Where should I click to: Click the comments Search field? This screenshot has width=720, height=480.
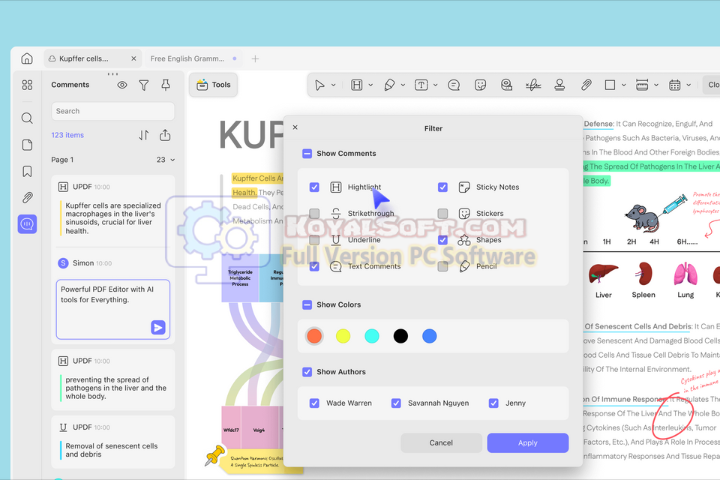(x=113, y=111)
